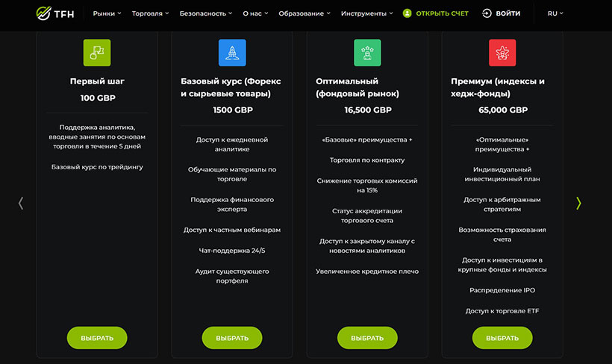Open the Инструменты menu

[x=367, y=13]
